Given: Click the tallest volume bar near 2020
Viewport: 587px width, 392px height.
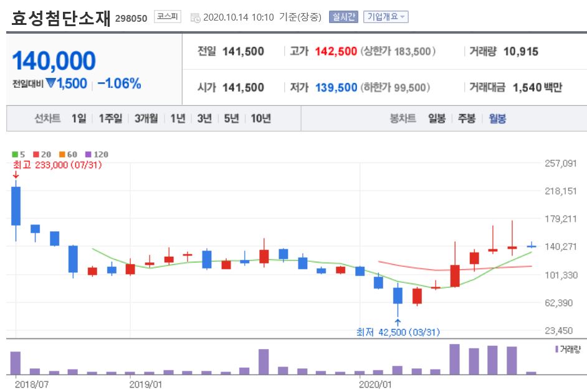Looking at the screenshot, I should click(x=454, y=359).
